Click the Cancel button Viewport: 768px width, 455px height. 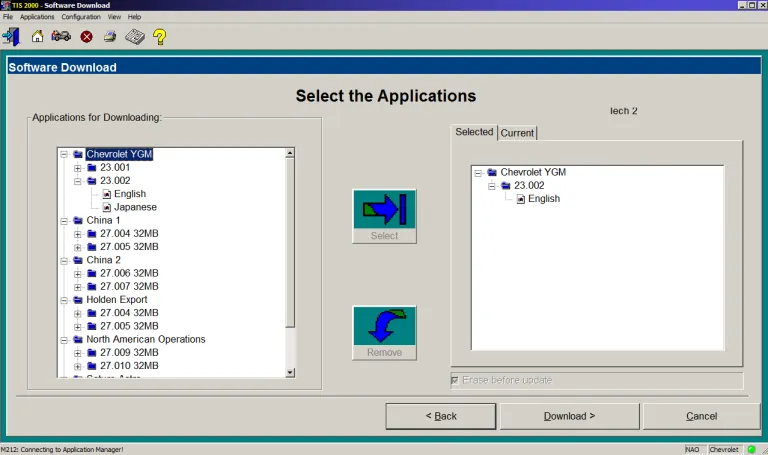tap(701, 416)
